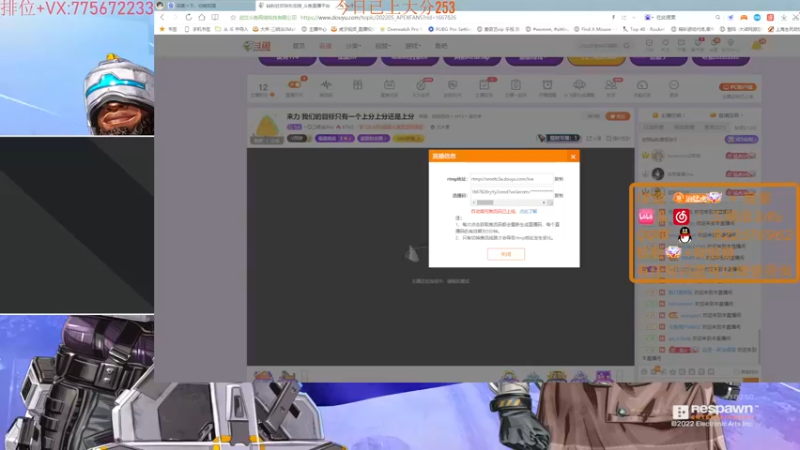The image size is (800, 450).
Task: Click the close button at dialog bottom
Action: pos(506,254)
